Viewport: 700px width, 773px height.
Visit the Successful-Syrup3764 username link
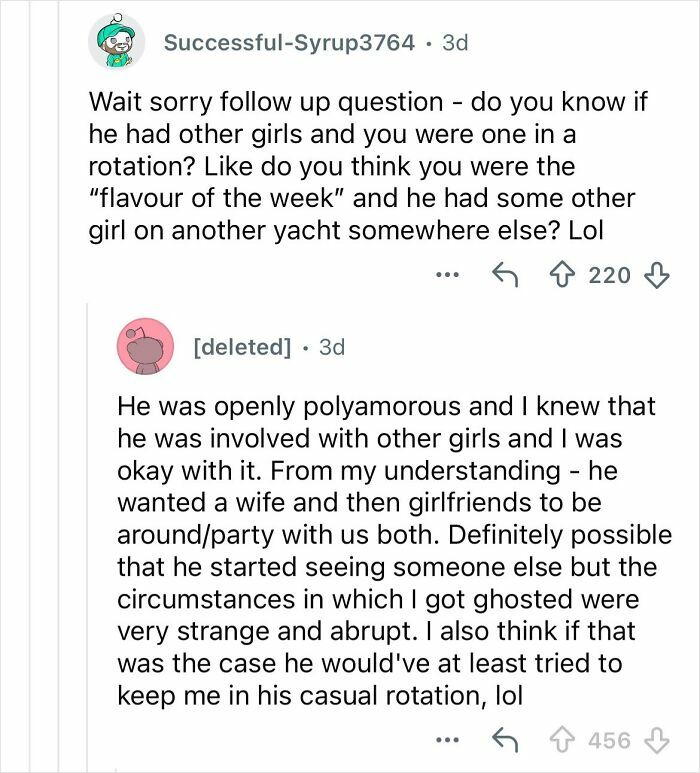[288, 43]
